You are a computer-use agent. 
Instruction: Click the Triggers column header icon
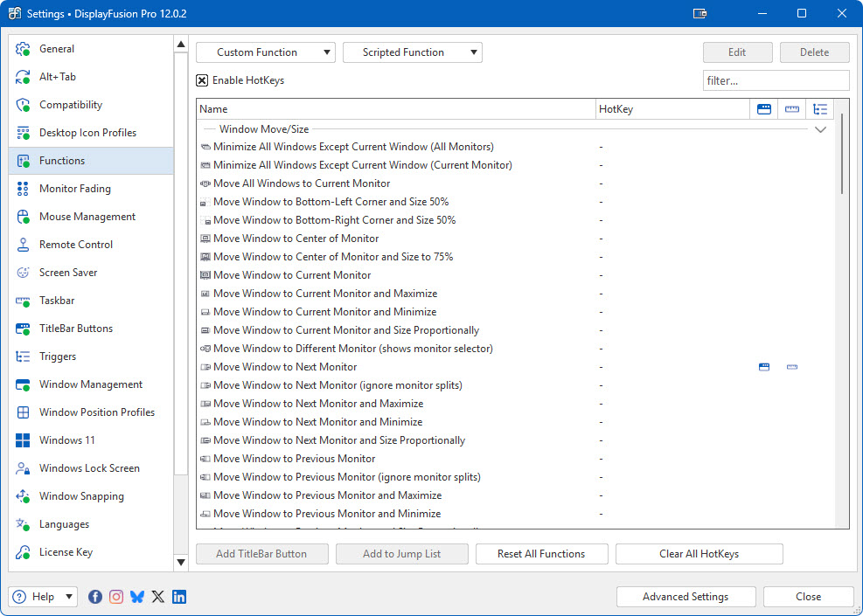point(819,109)
